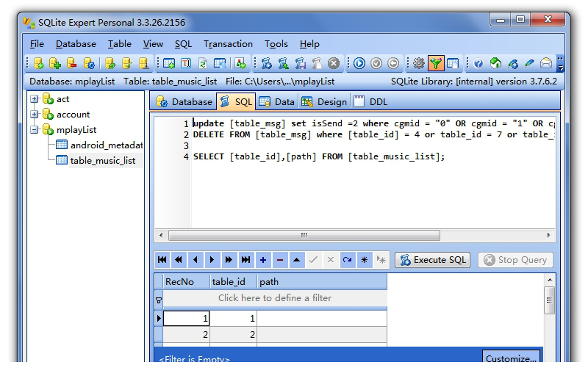The height and width of the screenshot is (376, 588).
Task: Go to previous record in navigator
Action: coord(196,260)
